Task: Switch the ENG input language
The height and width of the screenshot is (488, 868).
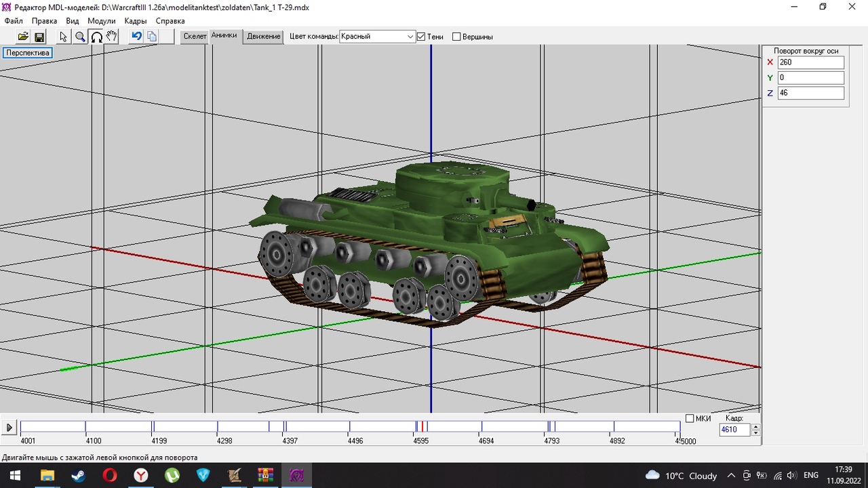Action: (811, 476)
